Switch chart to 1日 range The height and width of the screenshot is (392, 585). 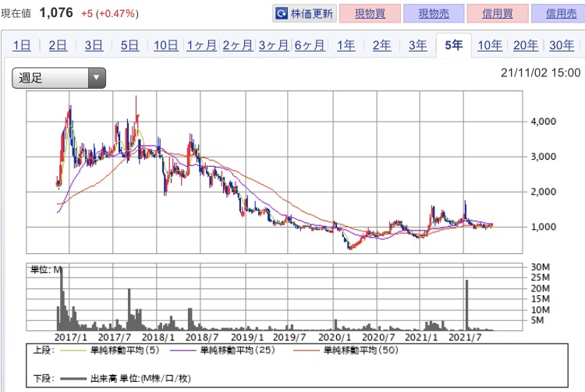click(x=22, y=45)
